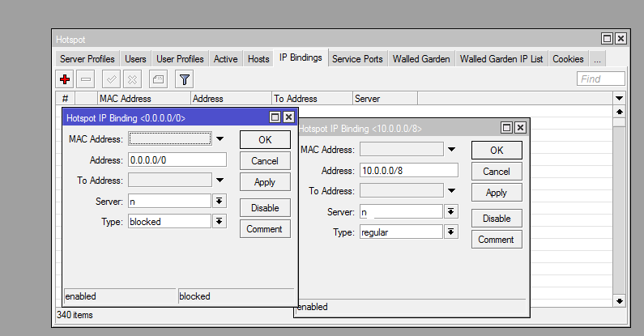The height and width of the screenshot is (336, 644).
Task: Sort by the MAC Address column header
Action: pos(144,99)
